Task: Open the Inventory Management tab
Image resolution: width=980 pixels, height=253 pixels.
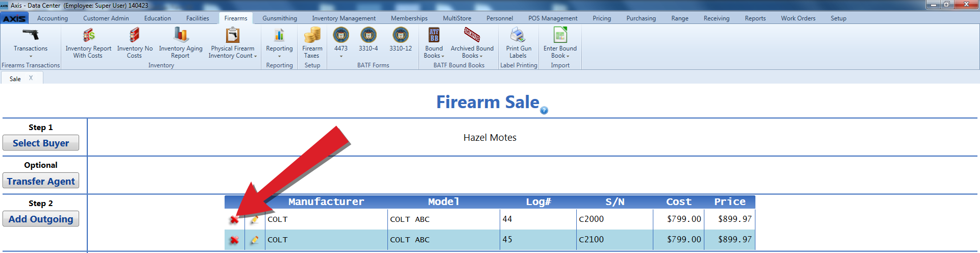Action: pos(344,18)
